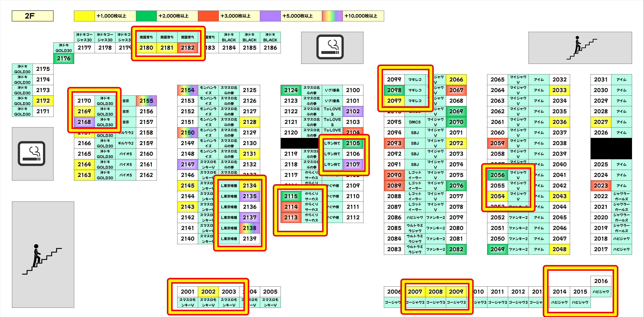Select machine number 2163 in yellow

coord(84,175)
